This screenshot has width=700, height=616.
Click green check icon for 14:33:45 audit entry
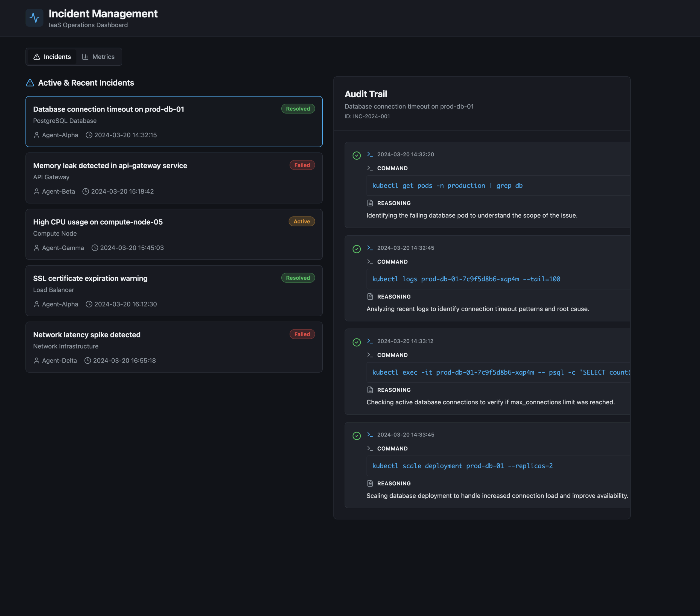[357, 436]
